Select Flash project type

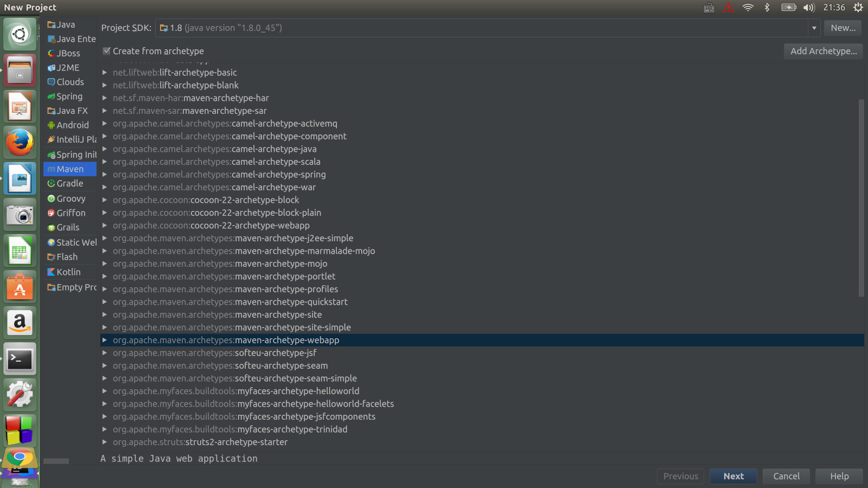point(70,257)
